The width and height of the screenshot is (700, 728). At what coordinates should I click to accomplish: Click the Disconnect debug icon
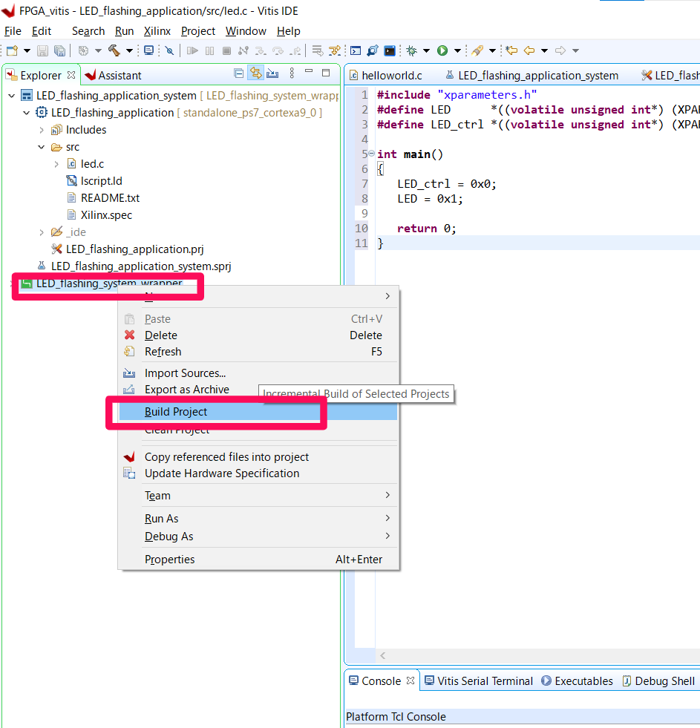tap(243, 50)
